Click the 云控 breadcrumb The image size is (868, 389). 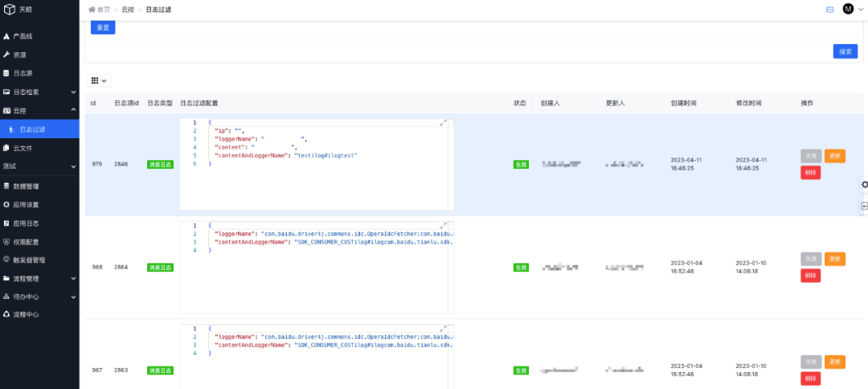point(128,10)
